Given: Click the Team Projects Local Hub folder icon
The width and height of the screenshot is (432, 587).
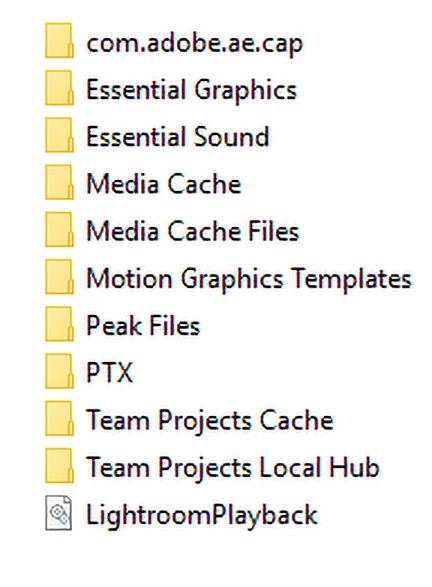Looking at the screenshot, I should pyautogui.click(x=59, y=465).
